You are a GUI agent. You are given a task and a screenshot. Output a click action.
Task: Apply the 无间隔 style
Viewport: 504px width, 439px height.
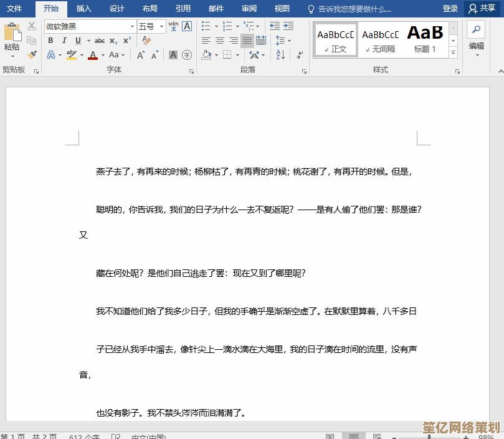click(380, 41)
